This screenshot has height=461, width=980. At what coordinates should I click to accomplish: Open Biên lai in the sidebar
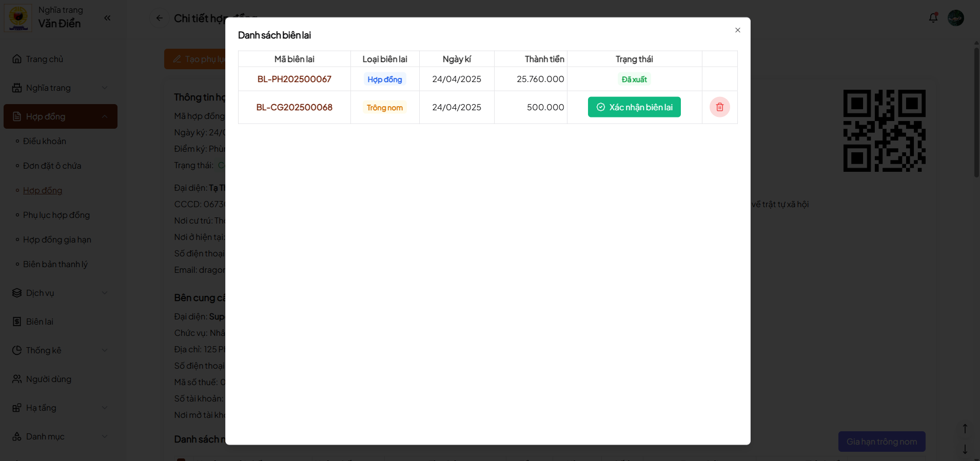(40, 322)
